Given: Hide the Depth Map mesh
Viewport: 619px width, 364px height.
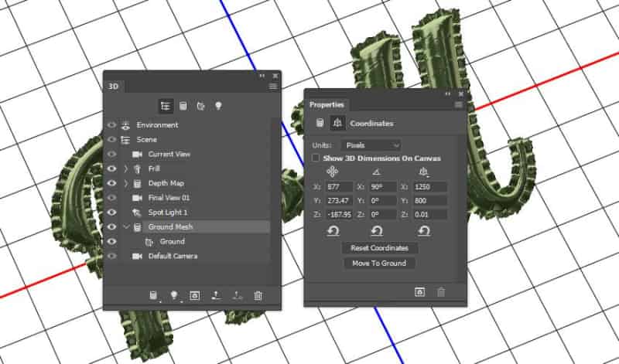Looking at the screenshot, I should [111, 183].
